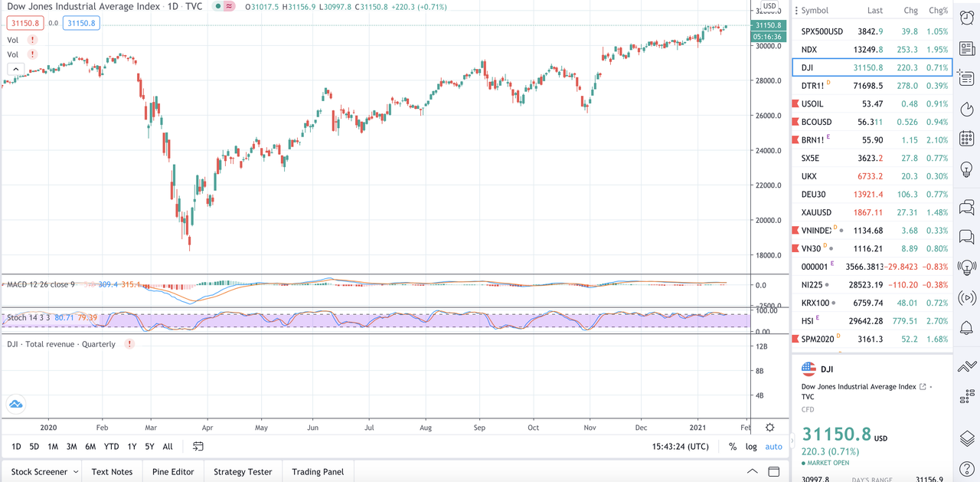980x482 pixels.
Task: Toggle auto scale mode
Action: point(774,447)
